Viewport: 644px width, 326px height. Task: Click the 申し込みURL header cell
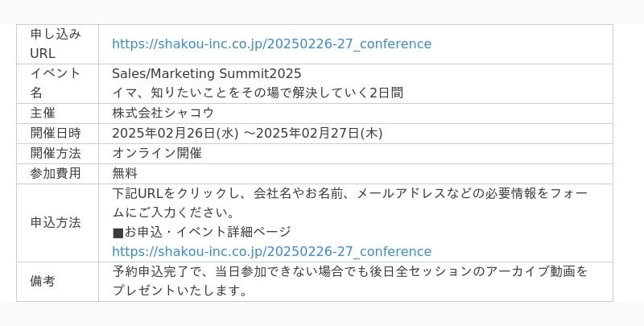click(x=57, y=44)
